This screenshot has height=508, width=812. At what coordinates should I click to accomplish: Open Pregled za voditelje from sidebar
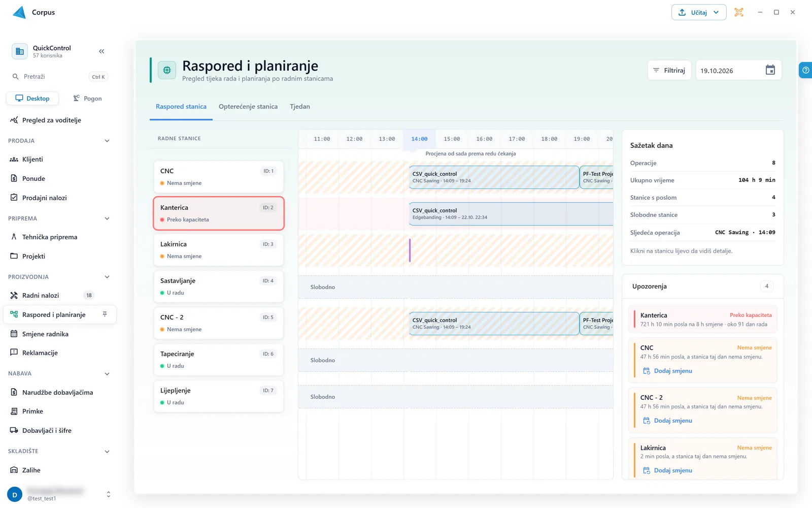(52, 120)
